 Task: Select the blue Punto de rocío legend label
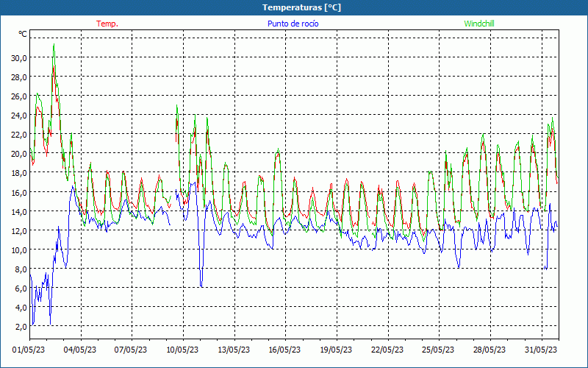(x=293, y=24)
